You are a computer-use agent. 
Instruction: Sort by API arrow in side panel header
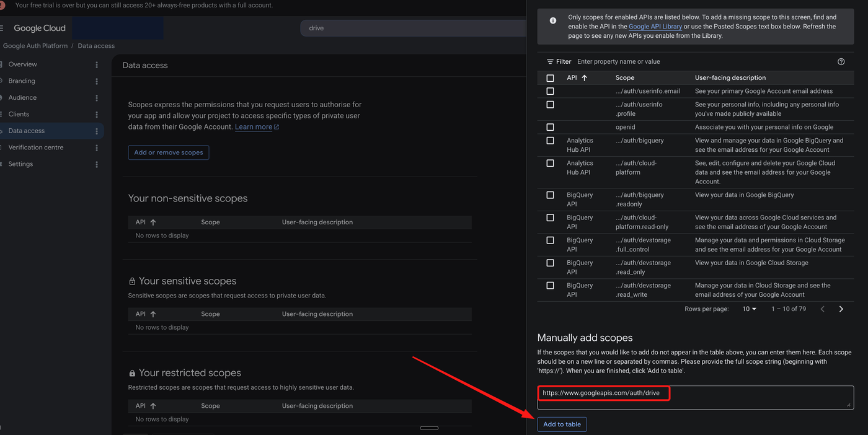(584, 78)
